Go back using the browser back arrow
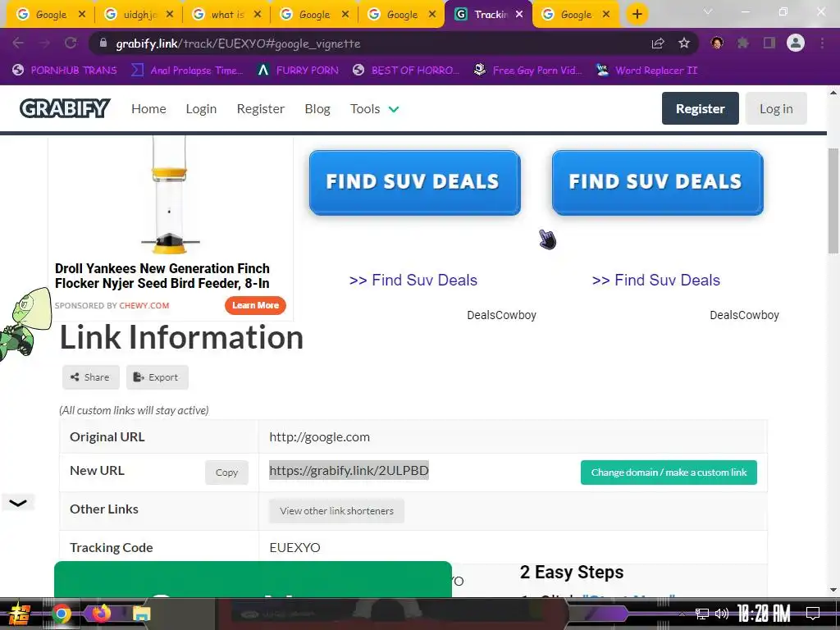This screenshot has height=630, width=840. click(18, 43)
